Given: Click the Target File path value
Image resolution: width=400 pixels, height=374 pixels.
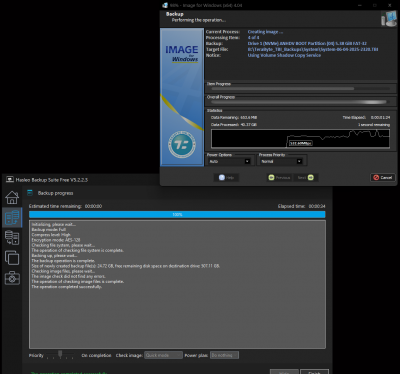Looking at the screenshot, I should (x=313, y=49).
